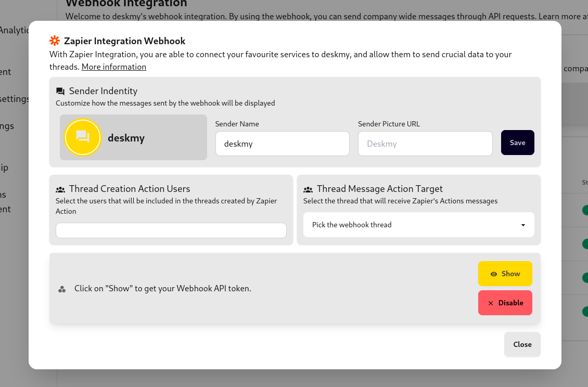Click the webhook icon beside the token text
Image resolution: width=588 pixels, height=387 pixels.
tap(62, 289)
